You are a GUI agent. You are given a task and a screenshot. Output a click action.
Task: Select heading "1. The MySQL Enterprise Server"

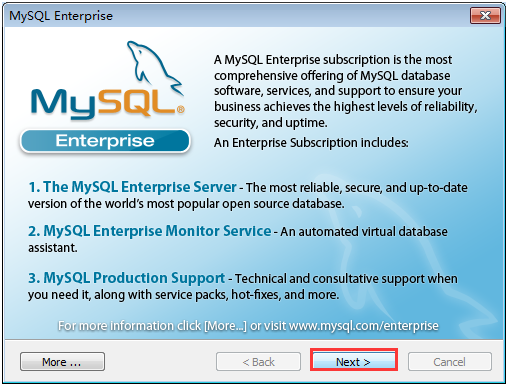point(132,187)
